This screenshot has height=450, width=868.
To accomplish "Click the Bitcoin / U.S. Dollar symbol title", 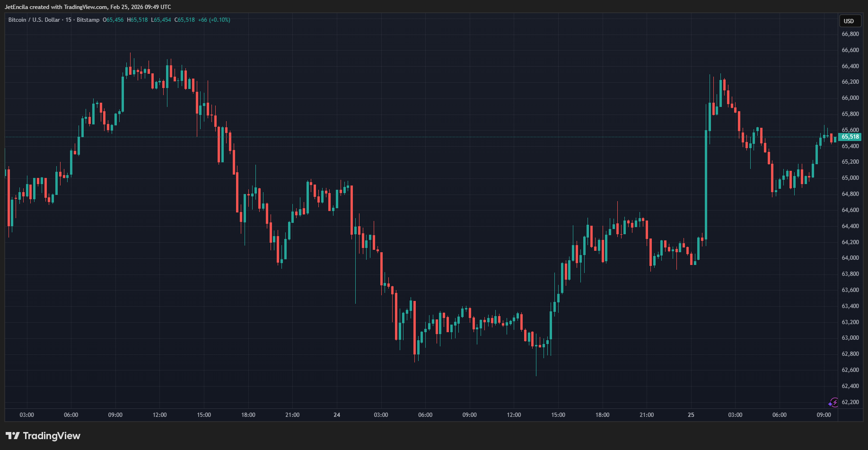I will pyautogui.click(x=34, y=20).
